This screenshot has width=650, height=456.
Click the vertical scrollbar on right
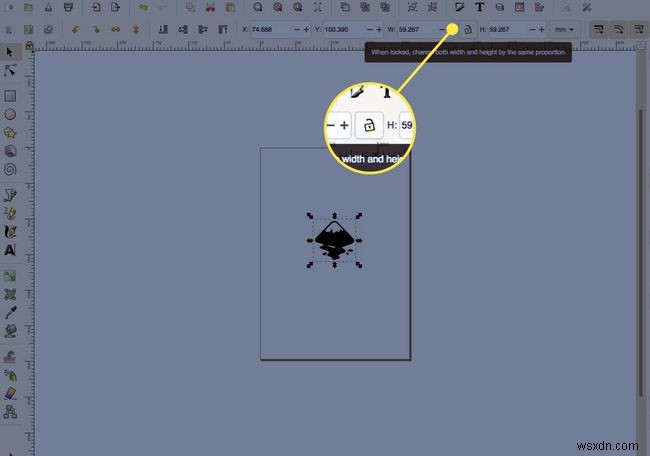click(x=640, y=253)
